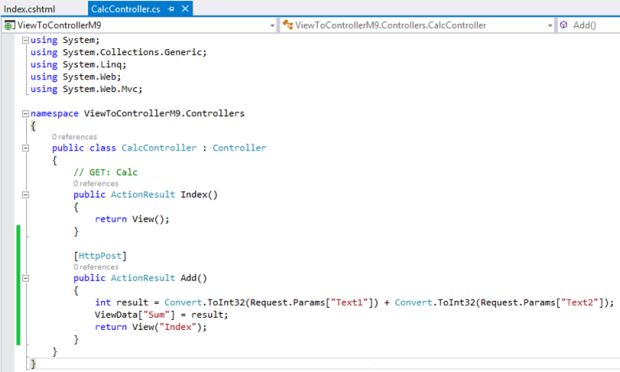Click the 'Controller' base class name
The image size is (620, 372).
239,148
